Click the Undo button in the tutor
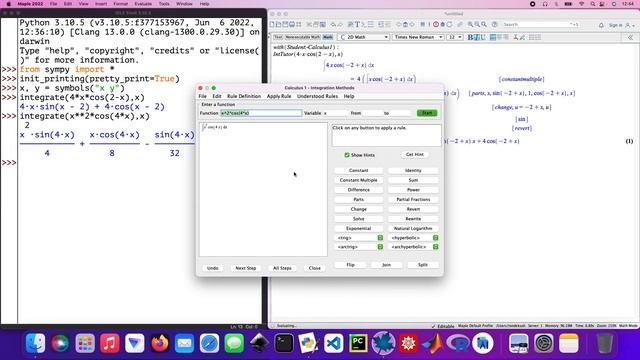This screenshot has width=640, height=360. tap(213, 268)
